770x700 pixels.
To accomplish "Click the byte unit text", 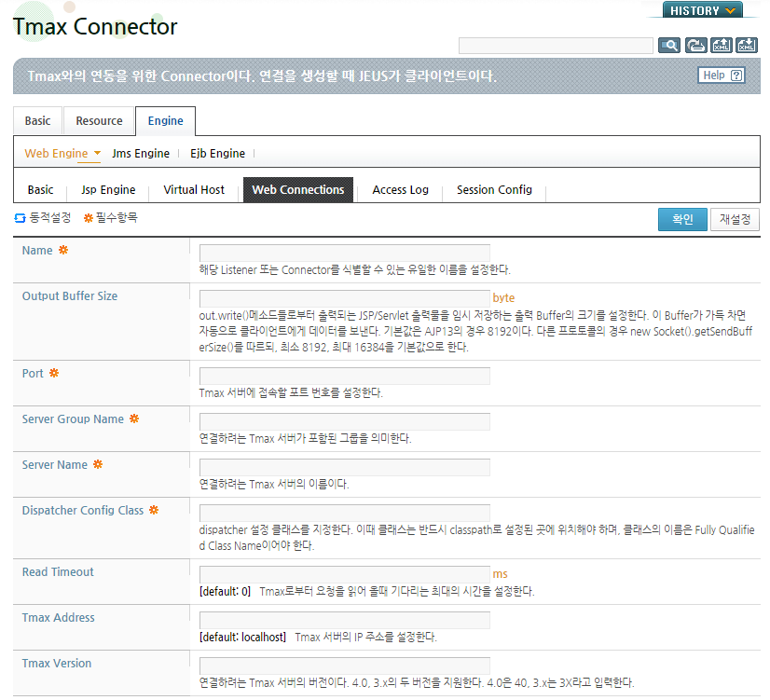I will coord(503,298).
